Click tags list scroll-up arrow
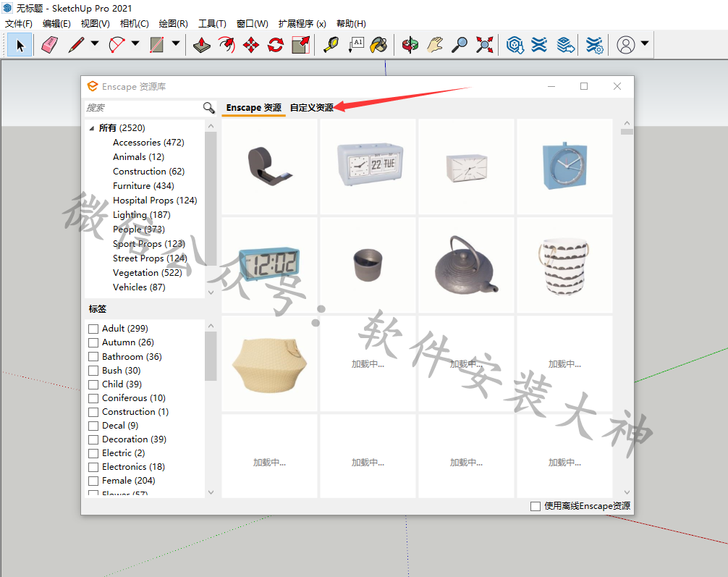The image size is (728, 577). point(211,326)
